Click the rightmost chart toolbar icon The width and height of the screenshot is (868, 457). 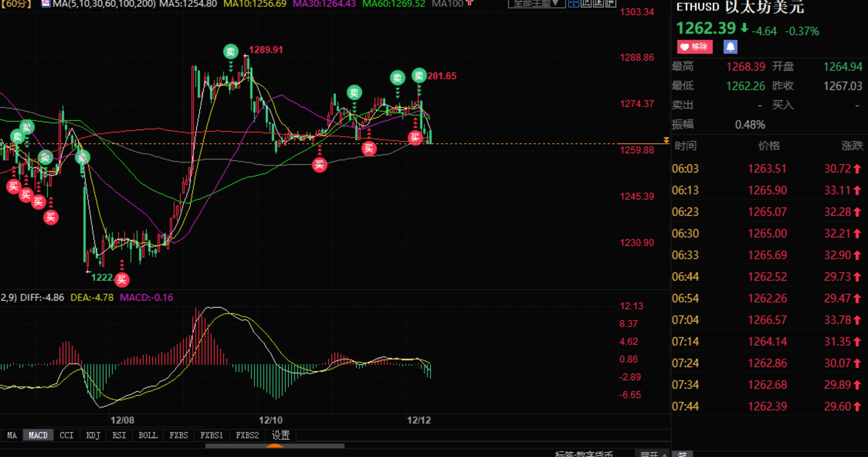coord(611,4)
